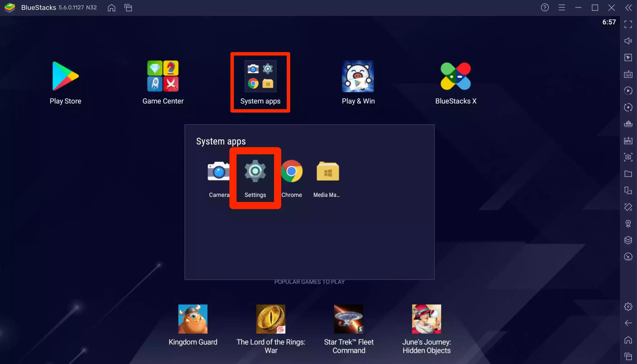Open keyboard game controls in sidebar
637x364 pixels.
coord(628,74)
